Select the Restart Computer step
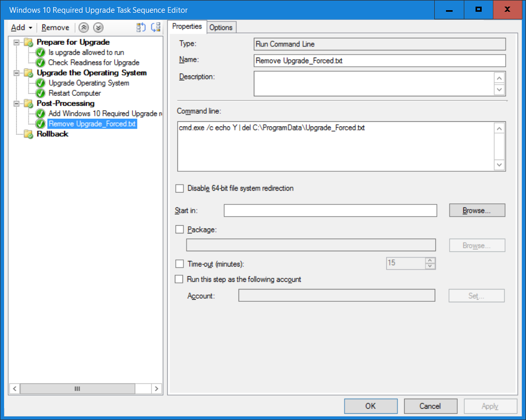526x420 pixels. (75, 93)
